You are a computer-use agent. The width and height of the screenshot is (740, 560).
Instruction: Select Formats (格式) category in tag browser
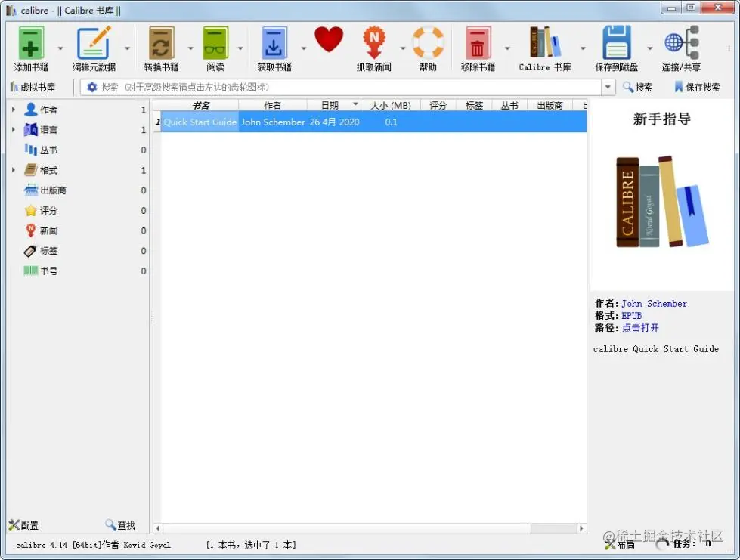click(x=48, y=170)
